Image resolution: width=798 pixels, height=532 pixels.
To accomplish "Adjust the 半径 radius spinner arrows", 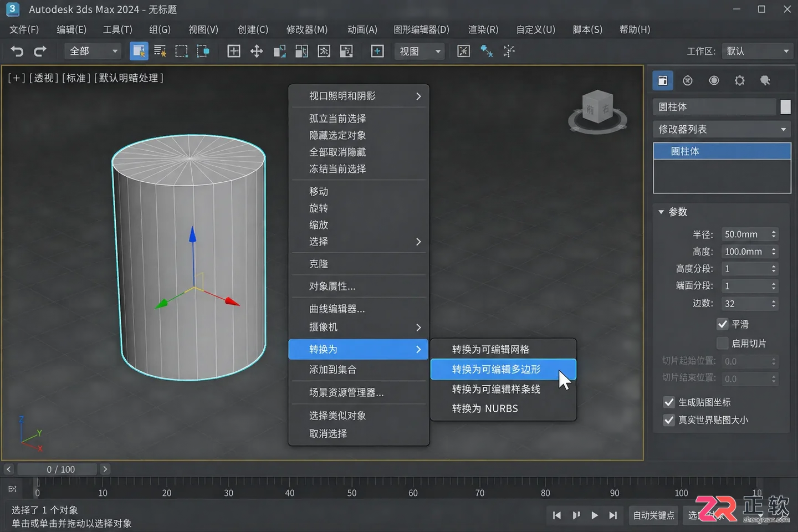I will pyautogui.click(x=774, y=234).
